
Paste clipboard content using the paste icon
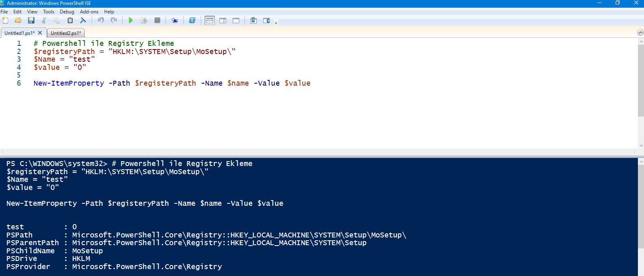point(70,20)
